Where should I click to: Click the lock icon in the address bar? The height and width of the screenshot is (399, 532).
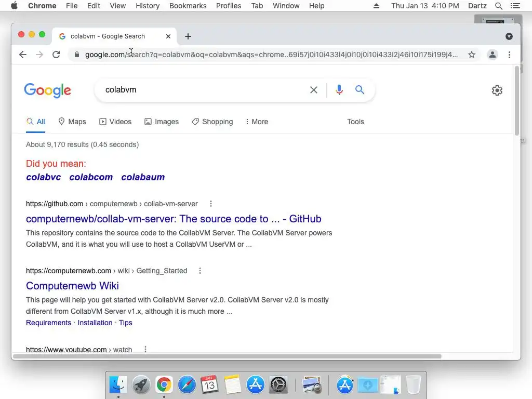point(77,55)
